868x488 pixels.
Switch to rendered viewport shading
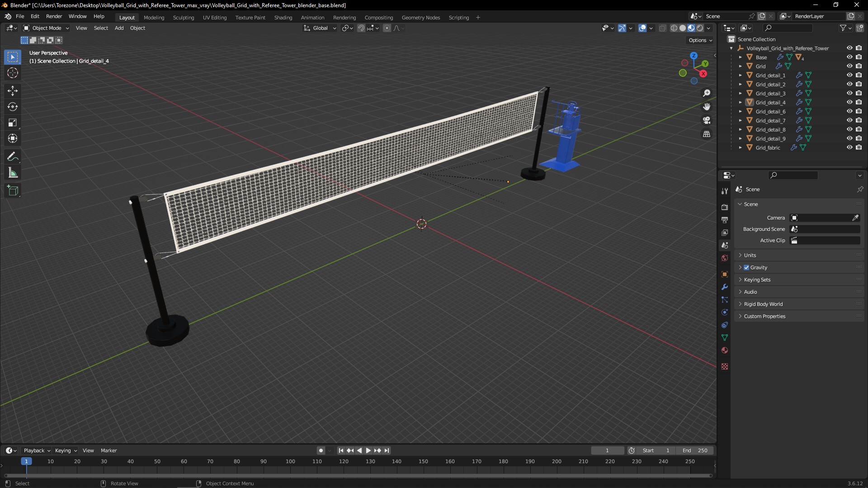click(700, 28)
